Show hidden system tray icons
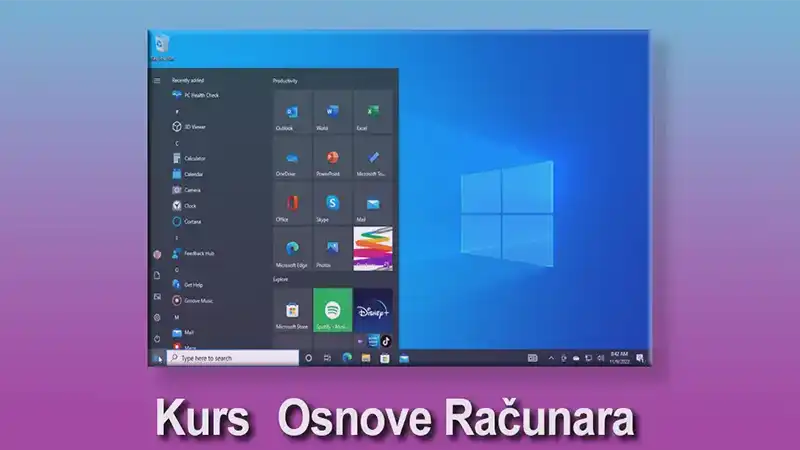This screenshot has height=450, width=800. (x=551, y=357)
